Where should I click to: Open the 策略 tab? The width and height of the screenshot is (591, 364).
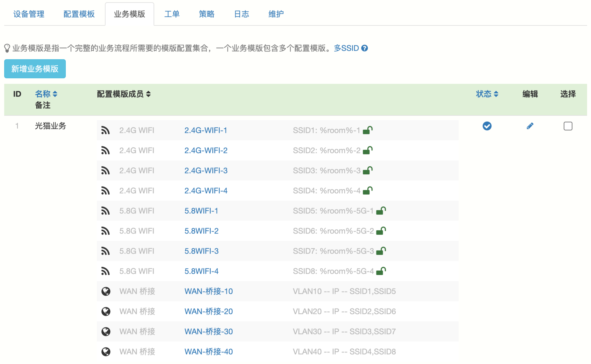click(x=207, y=14)
